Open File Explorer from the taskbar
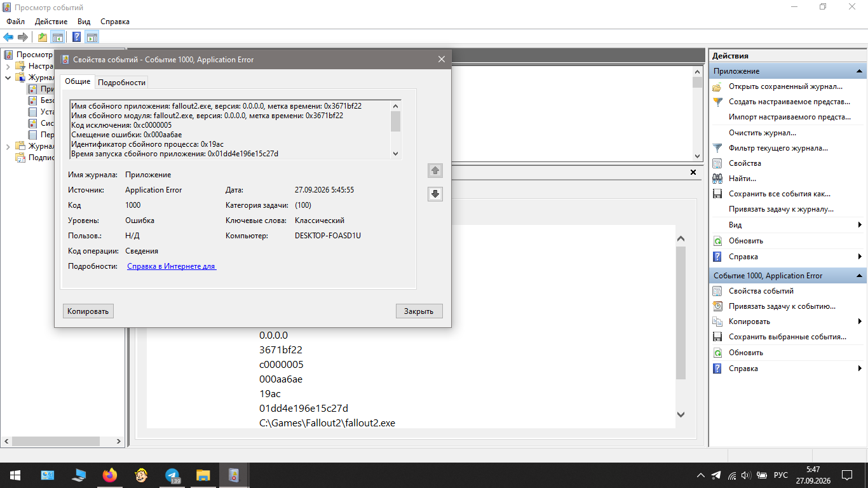Screen dimensions: 868x488 point(203,475)
